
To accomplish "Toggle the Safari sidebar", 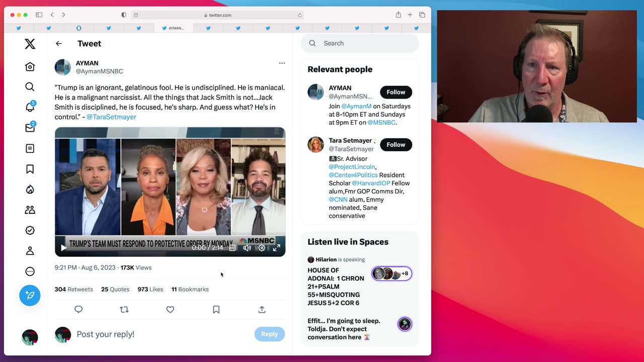I will click(39, 15).
